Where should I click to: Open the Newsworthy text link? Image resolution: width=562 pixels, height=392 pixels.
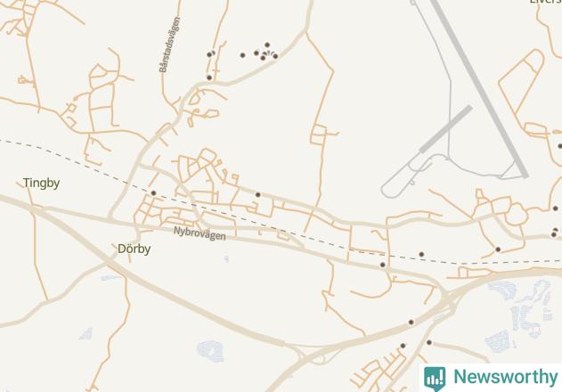(x=506, y=377)
